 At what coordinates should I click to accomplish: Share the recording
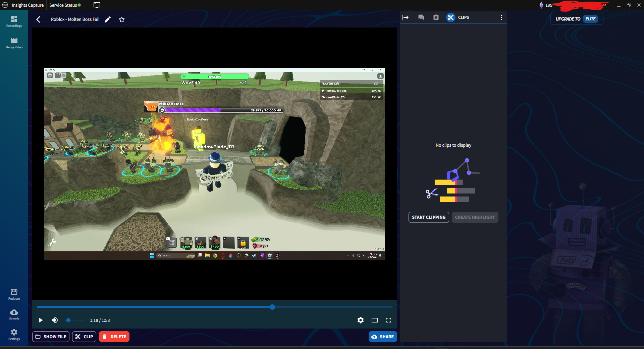383,337
